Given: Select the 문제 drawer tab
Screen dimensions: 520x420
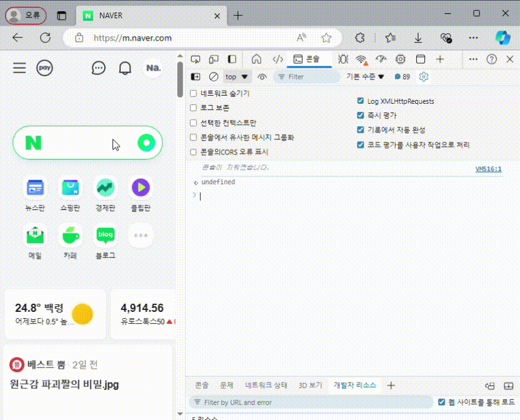Looking at the screenshot, I should click(227, 386).
